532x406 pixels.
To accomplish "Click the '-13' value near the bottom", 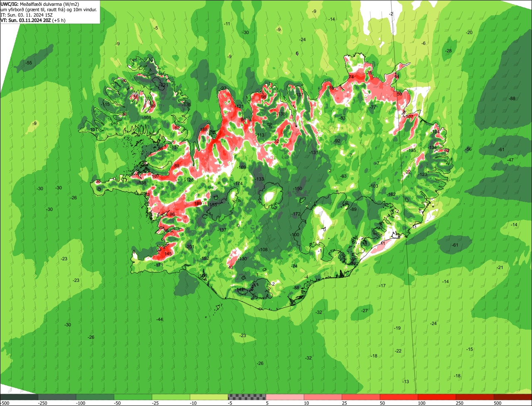I will coord(406,382).
